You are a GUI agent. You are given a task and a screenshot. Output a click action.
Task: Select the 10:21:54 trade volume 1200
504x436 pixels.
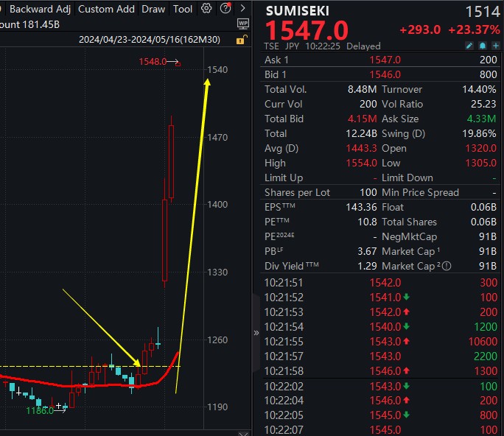pos(486,327)
